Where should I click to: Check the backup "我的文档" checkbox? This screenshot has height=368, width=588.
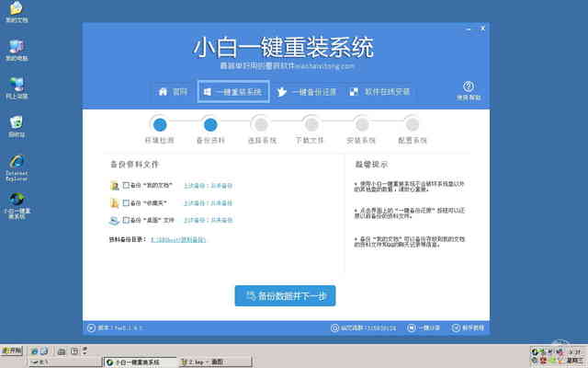(126, 186)
